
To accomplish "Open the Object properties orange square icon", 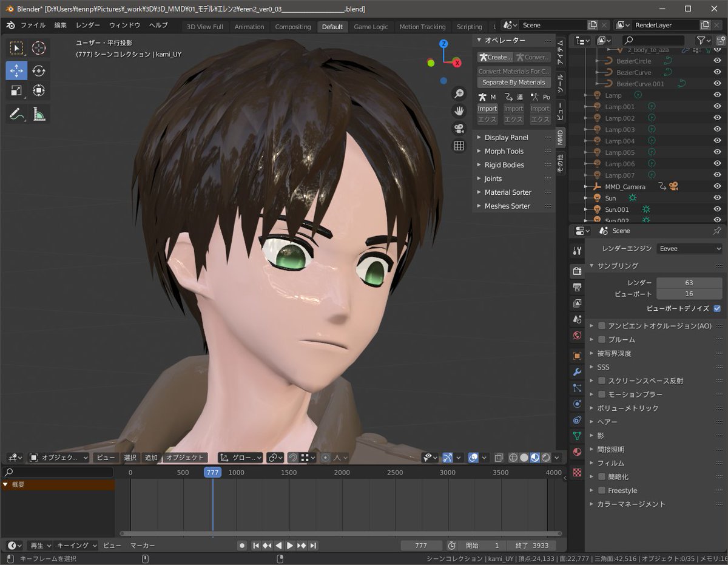I will [x=577, y=356].
